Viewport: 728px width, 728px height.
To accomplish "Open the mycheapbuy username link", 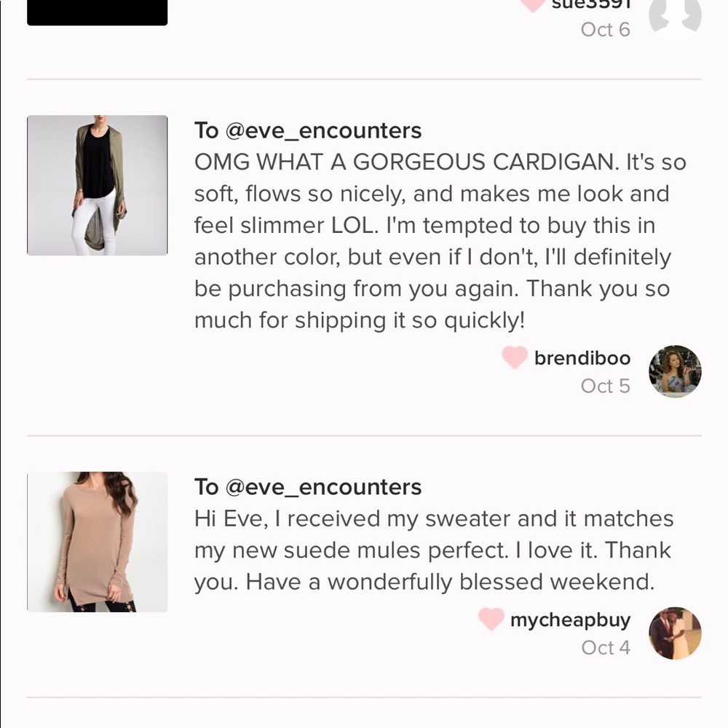I will point(570,620).
